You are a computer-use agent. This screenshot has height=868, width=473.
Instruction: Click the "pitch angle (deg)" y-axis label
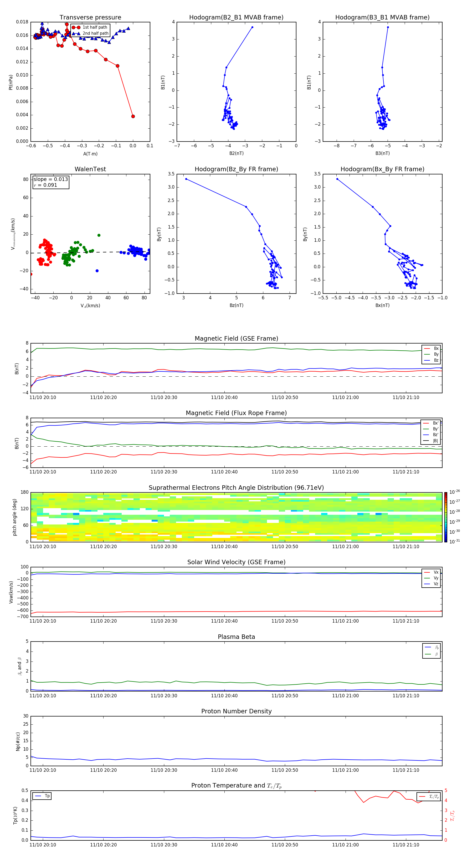point(14,517)
